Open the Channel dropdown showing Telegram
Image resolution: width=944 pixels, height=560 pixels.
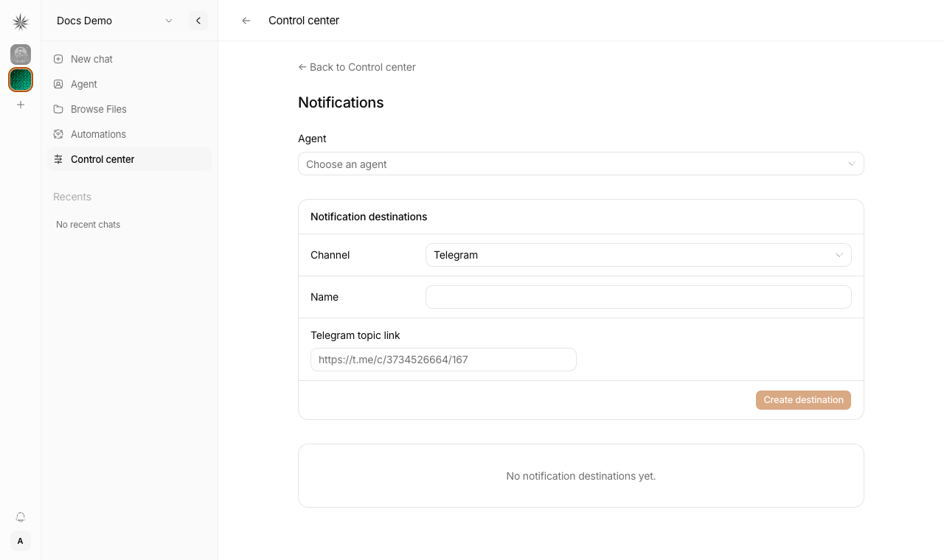coord(639,255)
